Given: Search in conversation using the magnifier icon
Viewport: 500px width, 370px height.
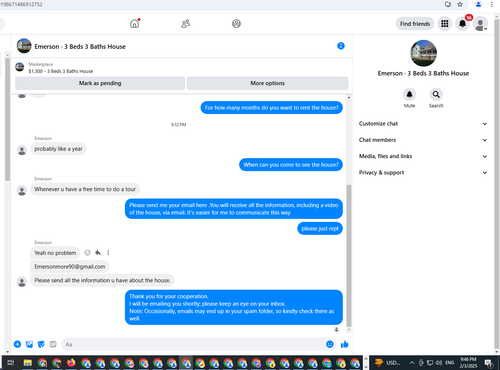Looking at the screenshot, I should (436, 95).
